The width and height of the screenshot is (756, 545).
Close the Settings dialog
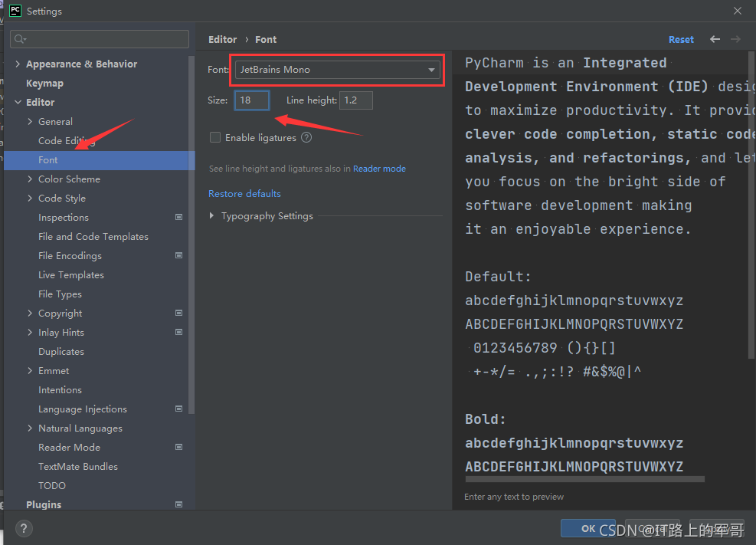738,11
